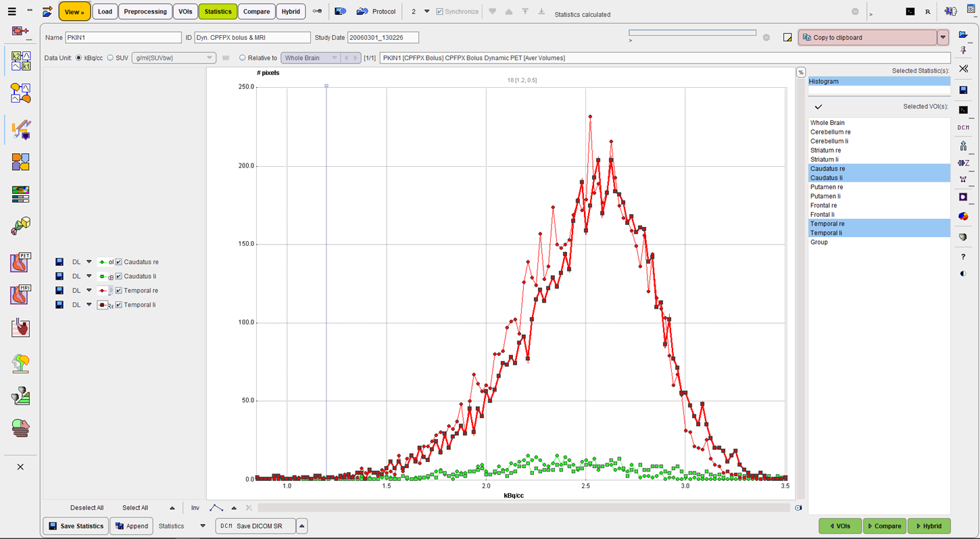
Task: Switch to the Compare tab
Action: tap(256, 11)
